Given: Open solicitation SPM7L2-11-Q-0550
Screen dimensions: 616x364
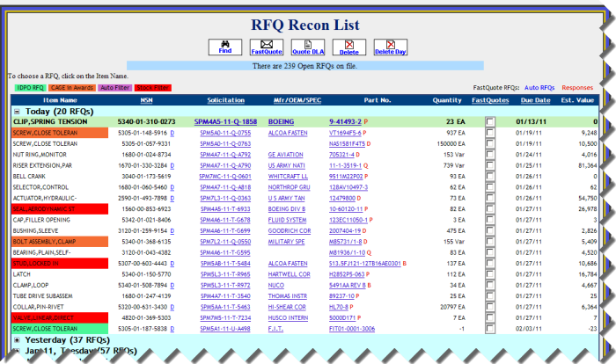Looking at the screenshot, I should [x=225, y=242].
